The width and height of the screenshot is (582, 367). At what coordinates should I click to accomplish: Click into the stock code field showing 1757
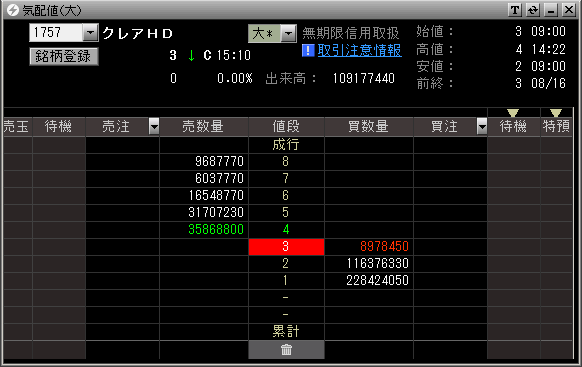pos(56,33)
